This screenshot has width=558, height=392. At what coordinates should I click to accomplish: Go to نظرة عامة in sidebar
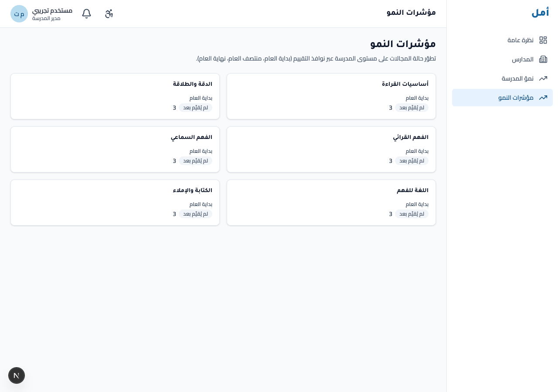click(x=502, y=40)
